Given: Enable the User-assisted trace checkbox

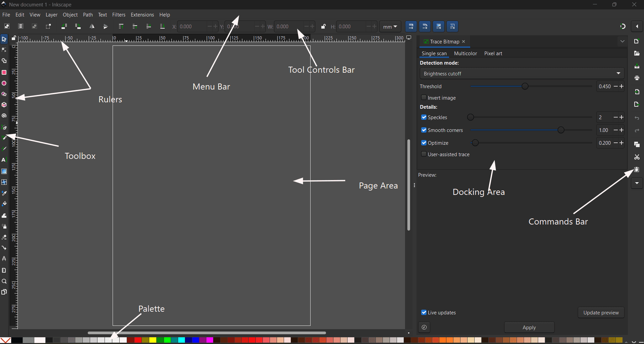Looking at the screenshot, I should 424,154.
